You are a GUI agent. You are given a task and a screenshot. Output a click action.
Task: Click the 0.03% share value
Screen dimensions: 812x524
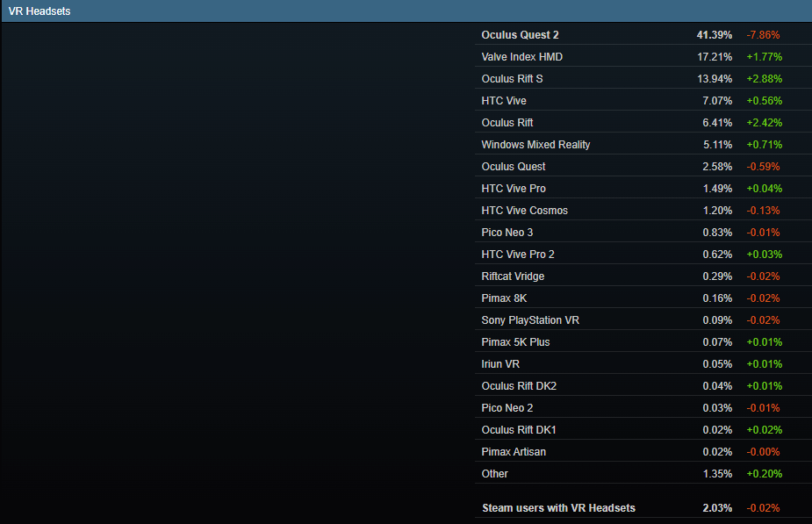tap(717, 408)
